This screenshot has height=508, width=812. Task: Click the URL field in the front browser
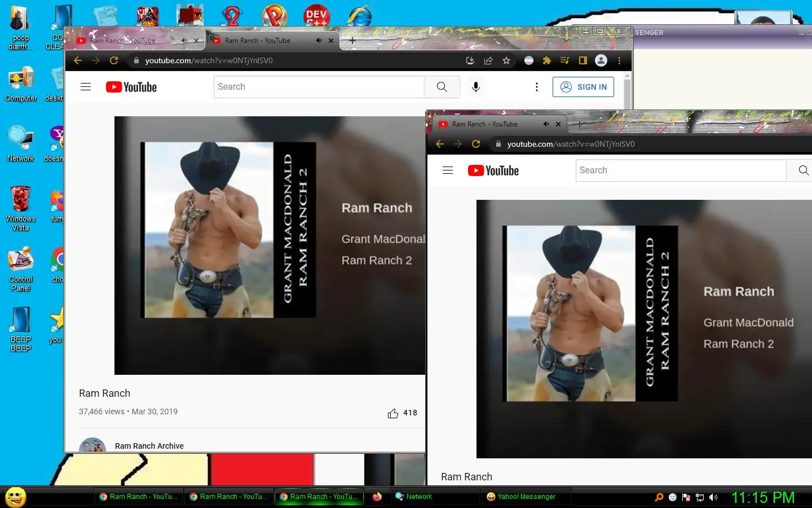tap(651, 144)
